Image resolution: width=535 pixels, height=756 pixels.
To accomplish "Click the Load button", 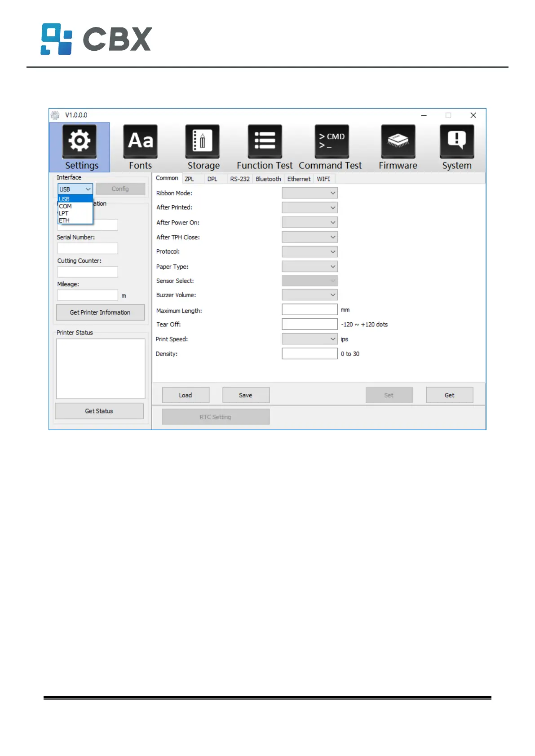I will [x=186, y=395].
